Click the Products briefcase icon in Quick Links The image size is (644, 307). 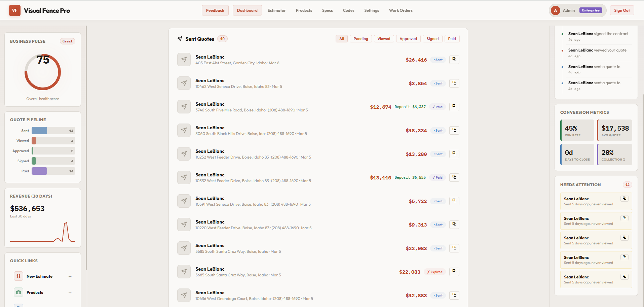point(18,292)
